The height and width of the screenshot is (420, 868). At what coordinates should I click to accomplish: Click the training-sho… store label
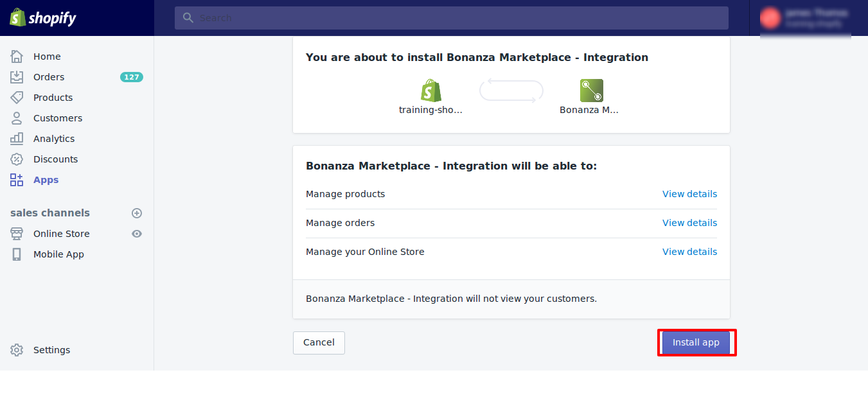point(430,110)
